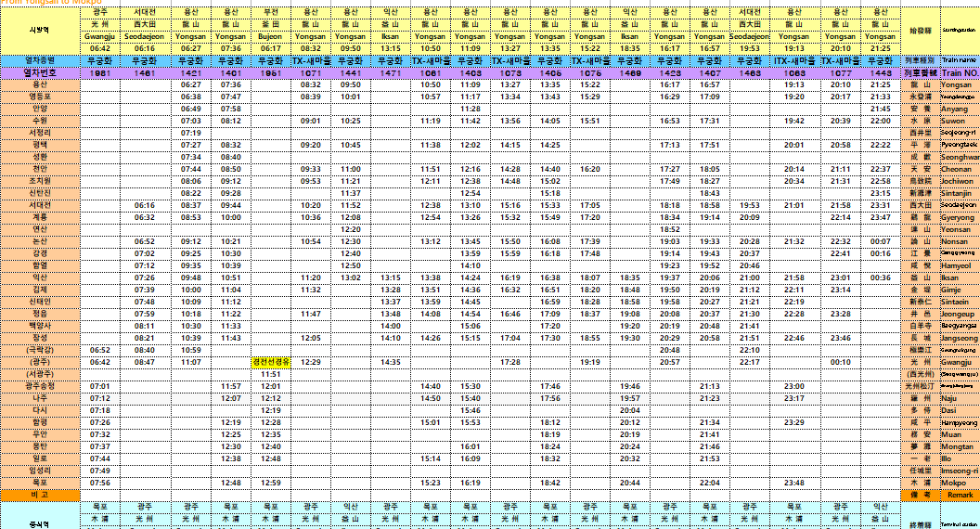Select train number cell 1981
This screenshot has width=980, height=529.
point(100,73)
